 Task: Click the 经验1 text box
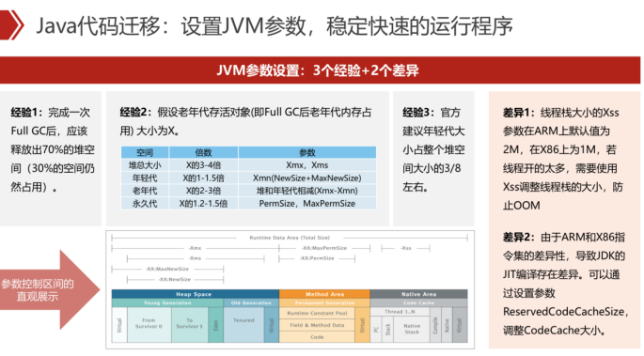[x=51, y=159]
